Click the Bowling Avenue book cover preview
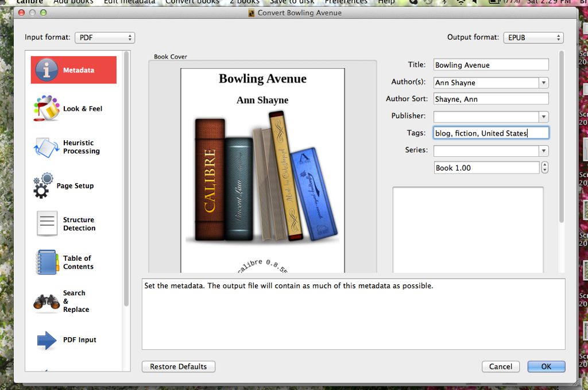 pos(262,171)
